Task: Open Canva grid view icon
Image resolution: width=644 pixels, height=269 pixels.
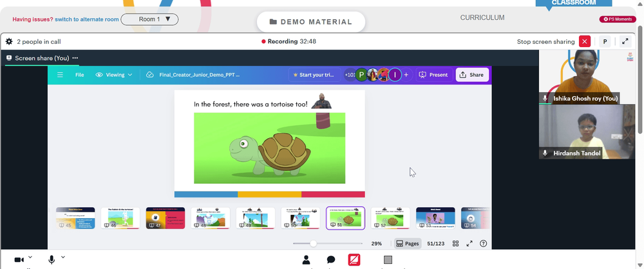Action: tap(455, 243)
